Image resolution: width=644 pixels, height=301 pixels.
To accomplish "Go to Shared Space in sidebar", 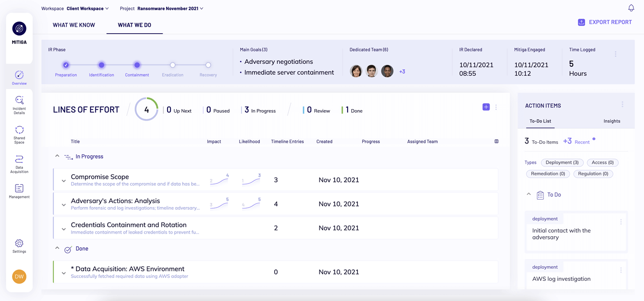I will (19, 135).
